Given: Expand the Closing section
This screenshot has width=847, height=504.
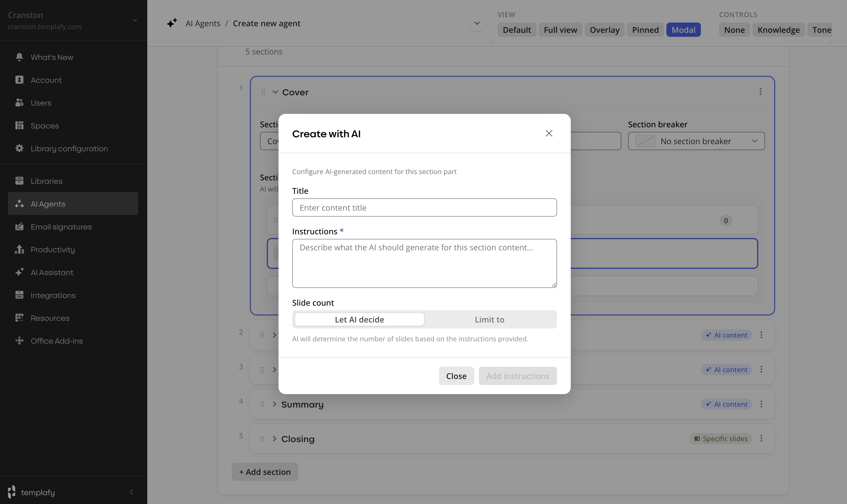Looking at the screenshot, I should pyautogui.click(x=275, y=439).
